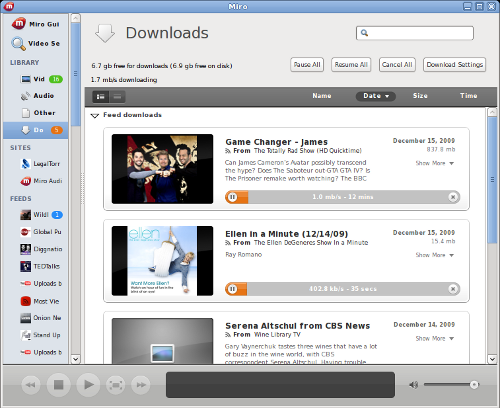This screenshot has height=408, width=500.
Task: Click the previous track button
Action: [31, 385]
